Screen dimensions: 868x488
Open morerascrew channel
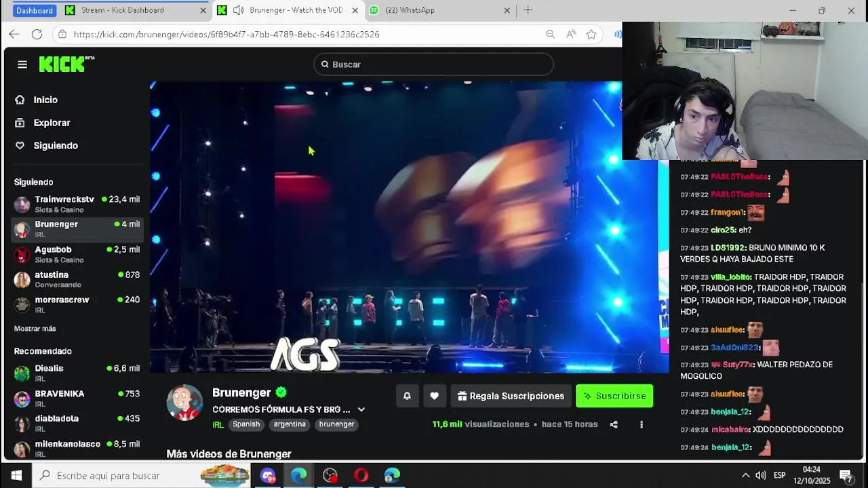click(77, 304)
